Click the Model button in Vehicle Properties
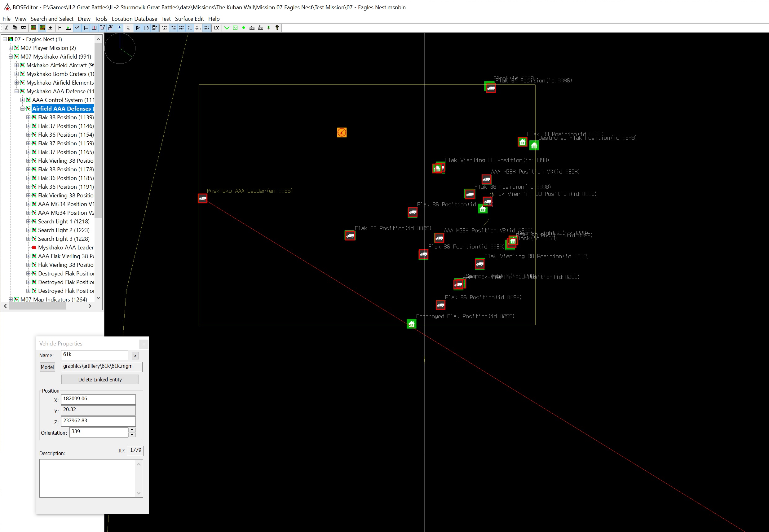 47,367
